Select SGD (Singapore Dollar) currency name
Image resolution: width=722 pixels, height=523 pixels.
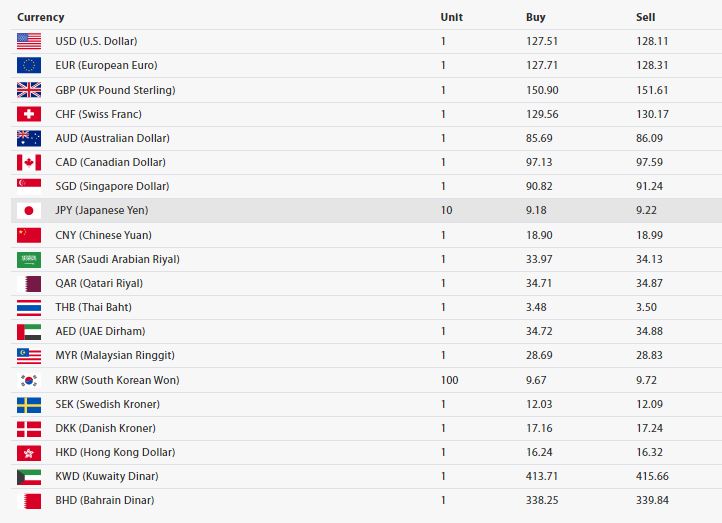click(x=112, y=186)
